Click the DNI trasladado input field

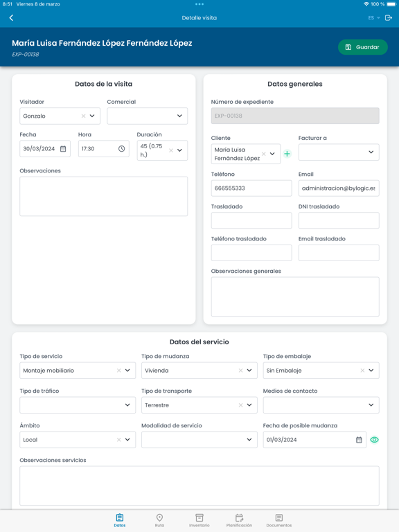pos(339,220)
